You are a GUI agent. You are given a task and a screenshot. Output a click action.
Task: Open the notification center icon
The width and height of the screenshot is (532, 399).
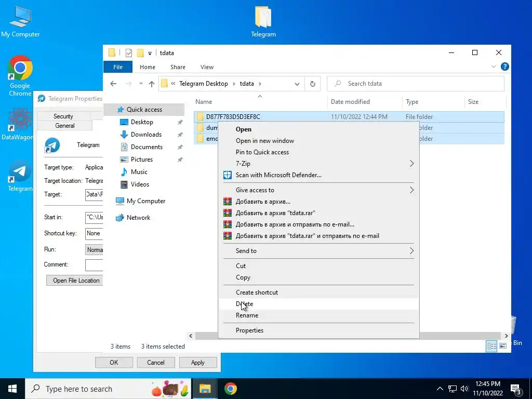516,389
